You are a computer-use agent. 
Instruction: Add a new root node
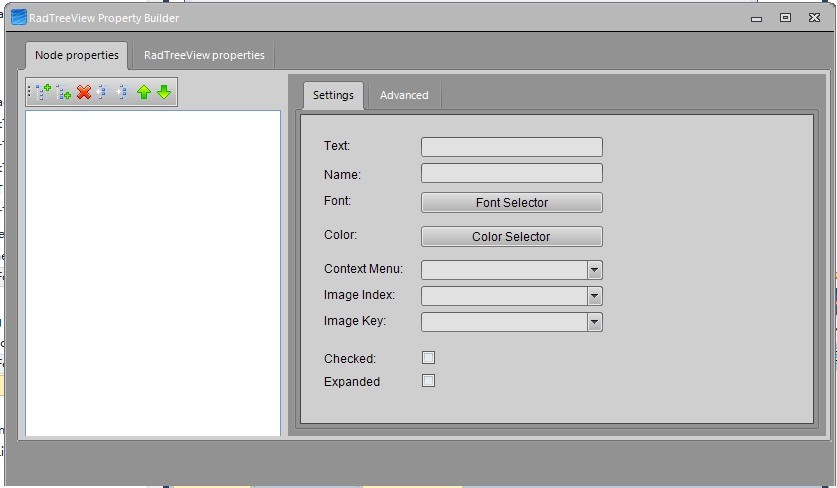43,92
